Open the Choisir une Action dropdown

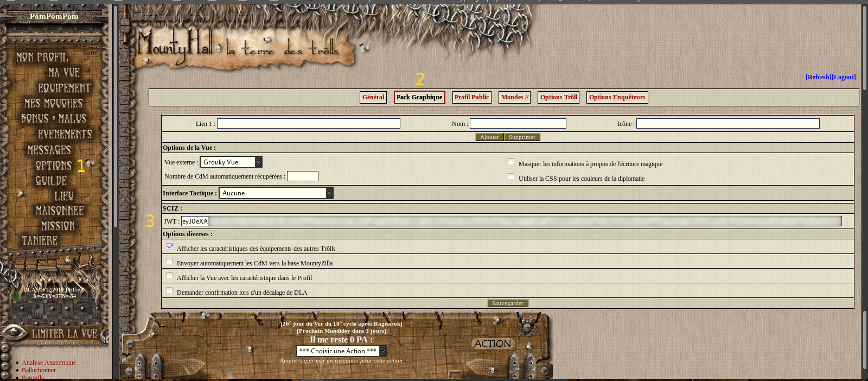point(341,351)
